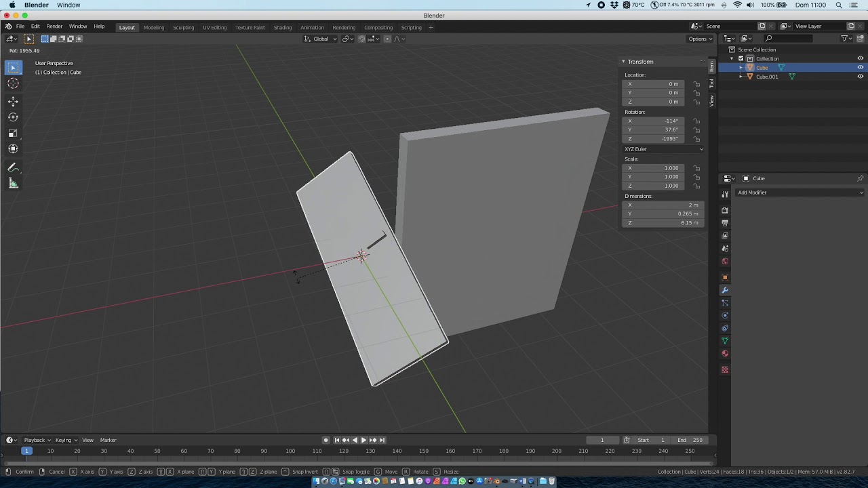Open the Object Constraints properties tab

(x=725, y=329)
